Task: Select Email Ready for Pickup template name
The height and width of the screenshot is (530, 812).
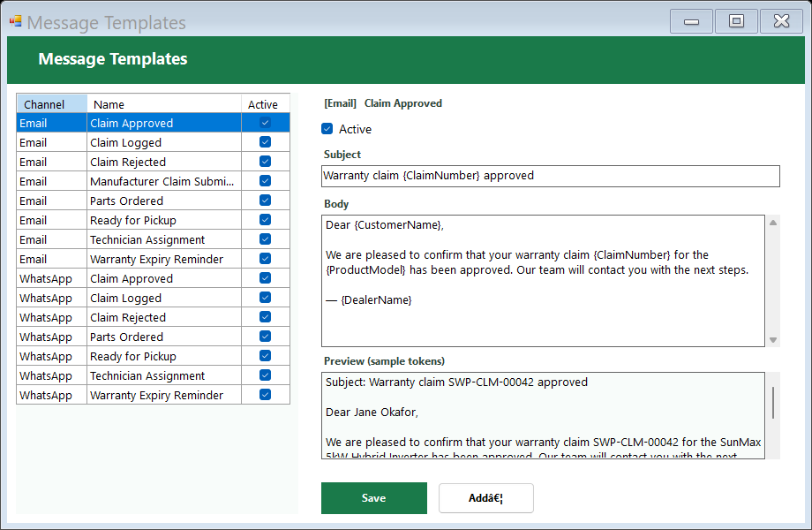Action: coord(164,220)
